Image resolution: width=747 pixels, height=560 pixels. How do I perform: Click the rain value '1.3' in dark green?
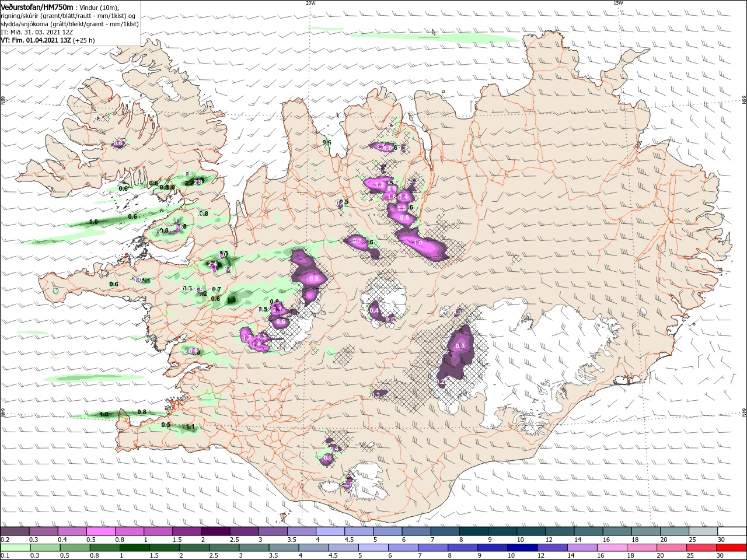[232, 300]
